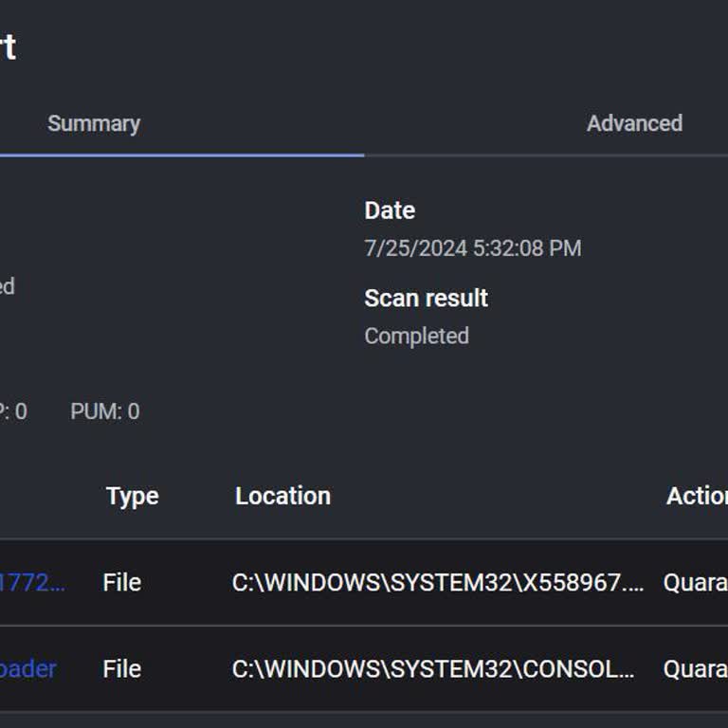The height and width of the screenshot is (728, 728).
Task: Click the Date heading label
Action: point(390,210)
